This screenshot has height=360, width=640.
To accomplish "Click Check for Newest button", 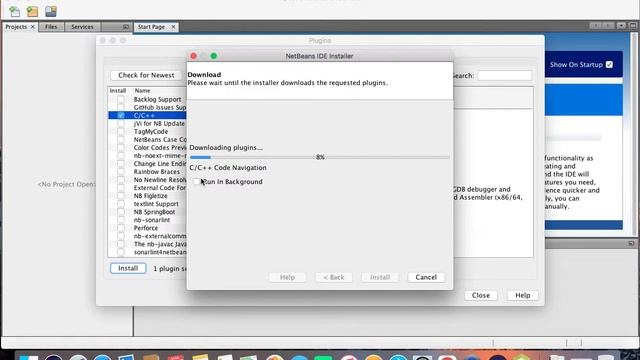I will [x=146, y=75].
